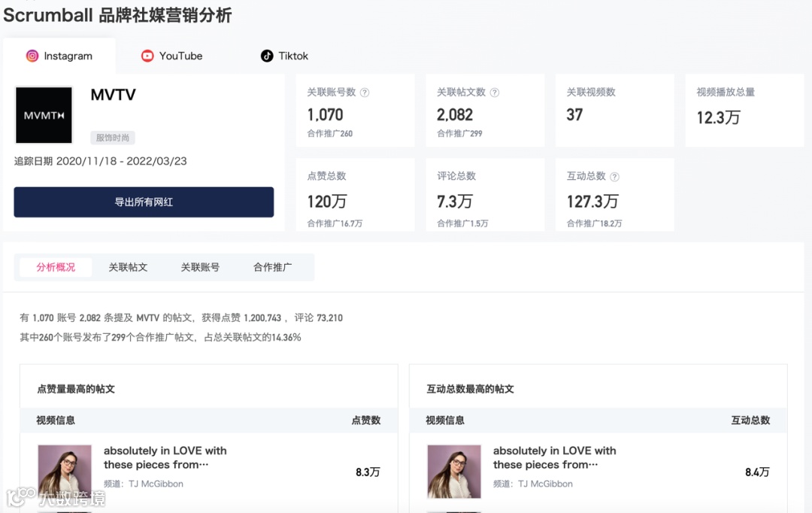Click the Instagram logo icon

pos(32,56)
